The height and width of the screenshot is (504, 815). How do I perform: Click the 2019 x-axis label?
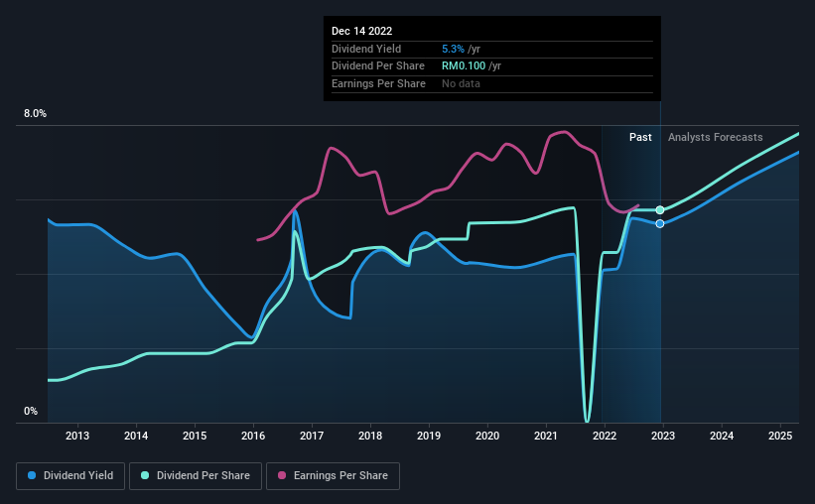[429, 436]
